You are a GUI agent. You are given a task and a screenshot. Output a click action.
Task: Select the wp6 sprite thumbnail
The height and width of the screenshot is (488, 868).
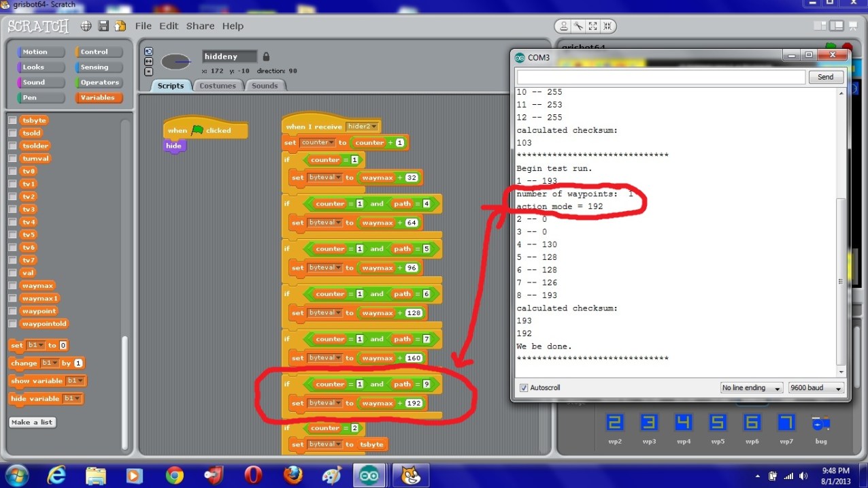(752, 423)
